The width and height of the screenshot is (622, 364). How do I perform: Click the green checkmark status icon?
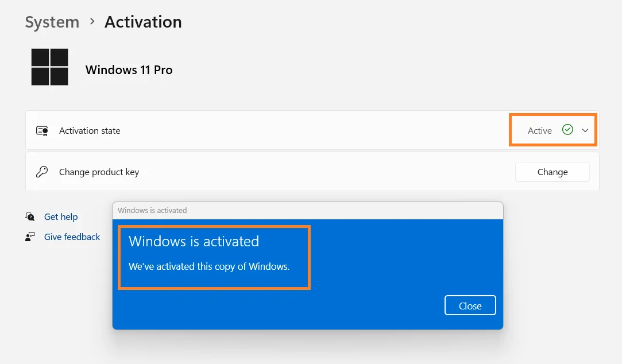[567, 130]
